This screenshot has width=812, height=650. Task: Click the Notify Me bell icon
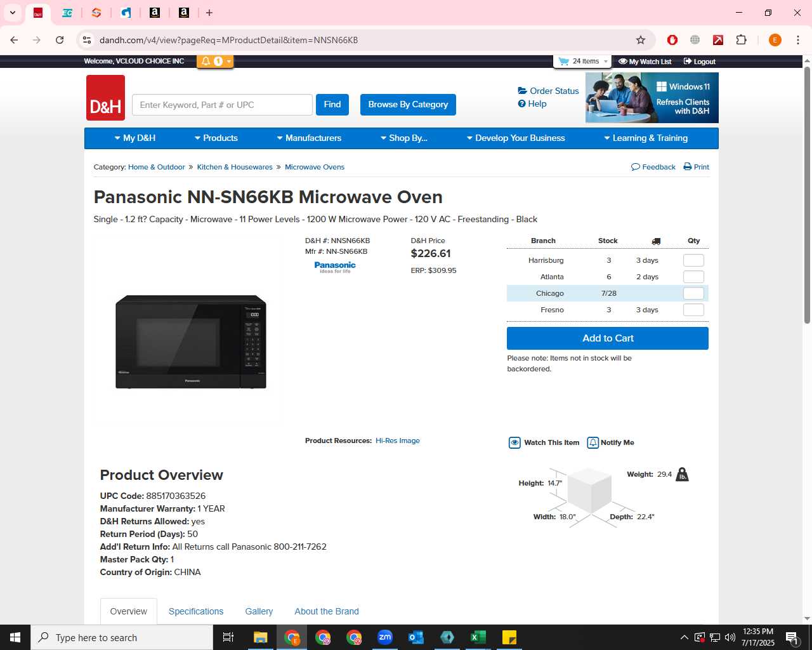(593, 442)
